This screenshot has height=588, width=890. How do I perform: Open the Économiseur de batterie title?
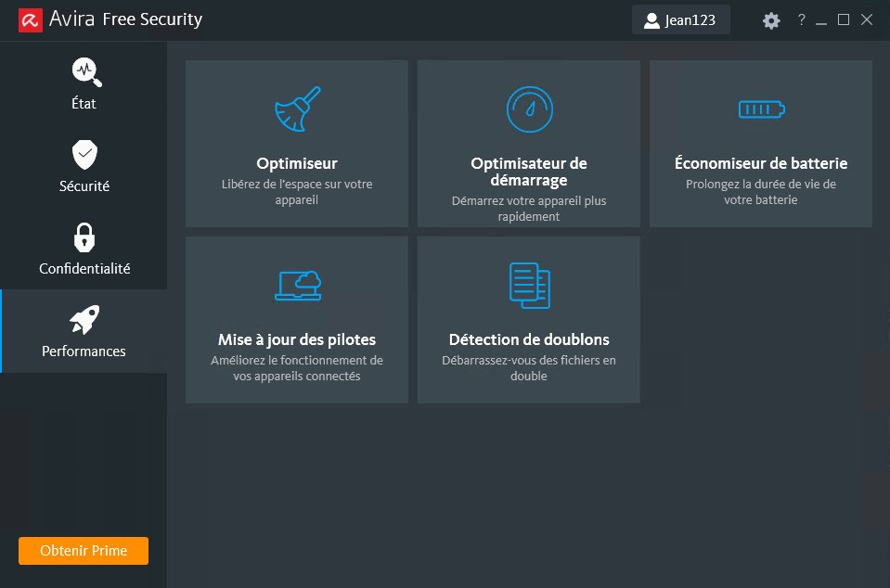[x=761, y=163]
